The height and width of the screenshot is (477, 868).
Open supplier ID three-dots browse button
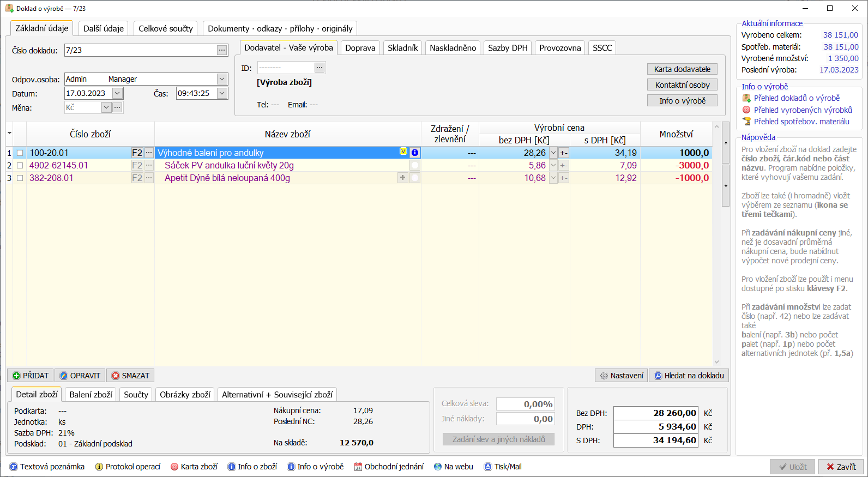coord(320,68)
